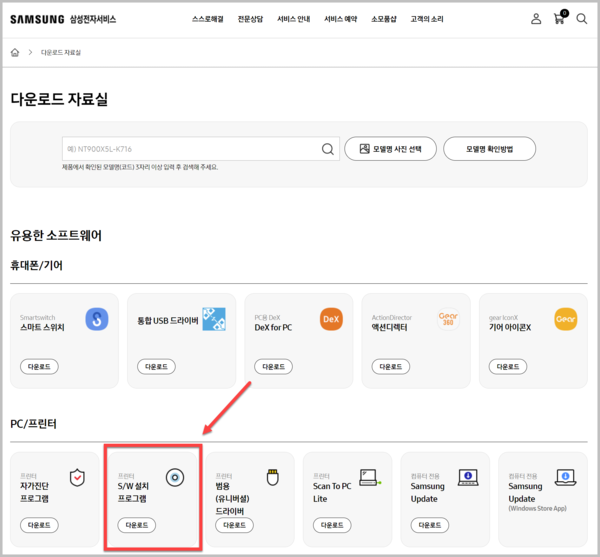Image resolution: width=600 pixels, height=557 pixels.
Task: Click the 통합 USB 드라이버 icon
Action: [x=214, y=319]
